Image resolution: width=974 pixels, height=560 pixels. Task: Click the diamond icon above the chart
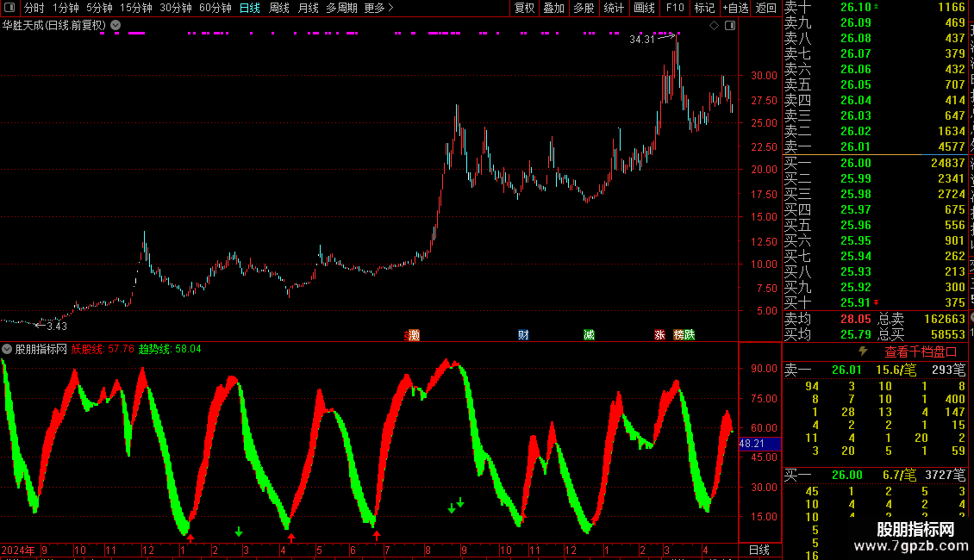(x=714, y=26)
